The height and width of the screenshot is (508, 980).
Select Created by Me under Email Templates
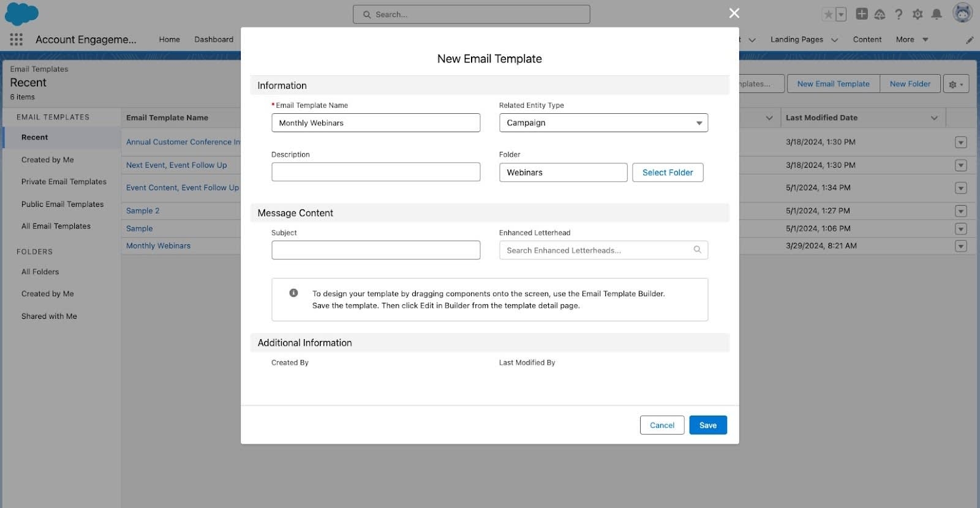click(48, 160)
